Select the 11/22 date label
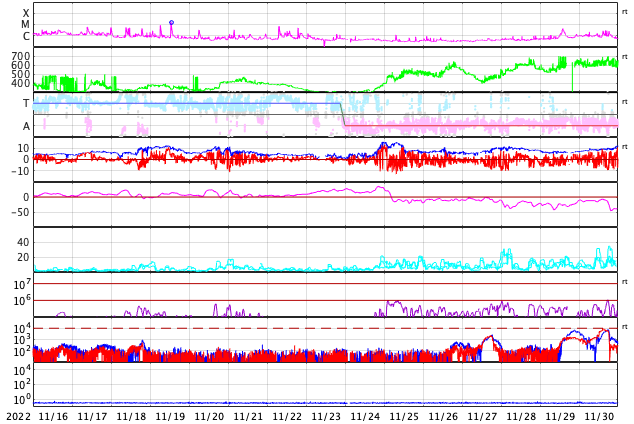Image resolution: width=634 pixels, height=424 pixels. 287,417
